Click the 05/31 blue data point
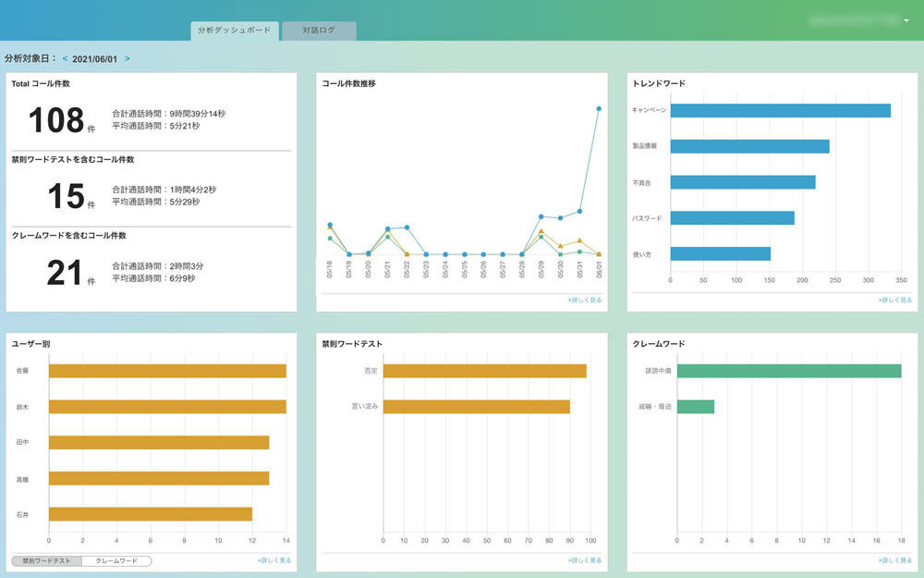 pos(580,211)
